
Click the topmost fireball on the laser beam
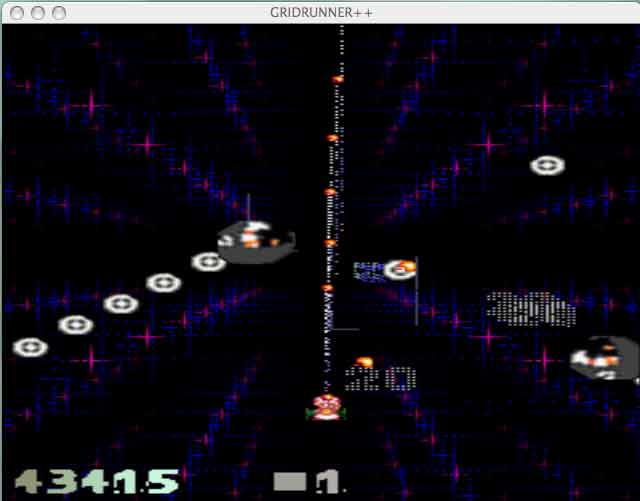point(337,79)
